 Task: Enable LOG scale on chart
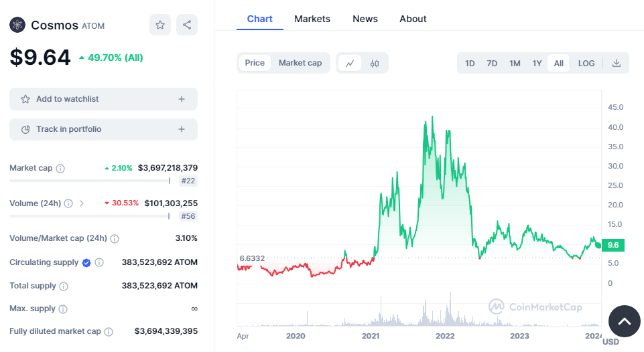[x=586, y=64]
